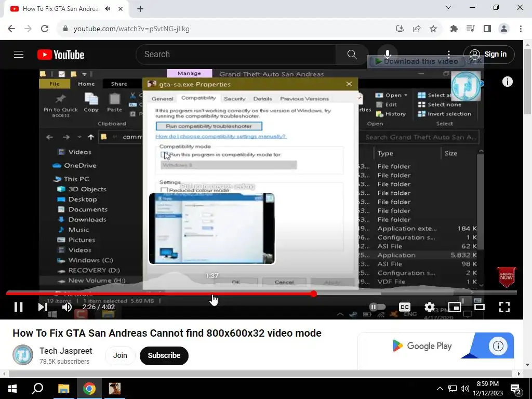Open YouTube more options dots
532x399 pixels.
coord(449,54)
